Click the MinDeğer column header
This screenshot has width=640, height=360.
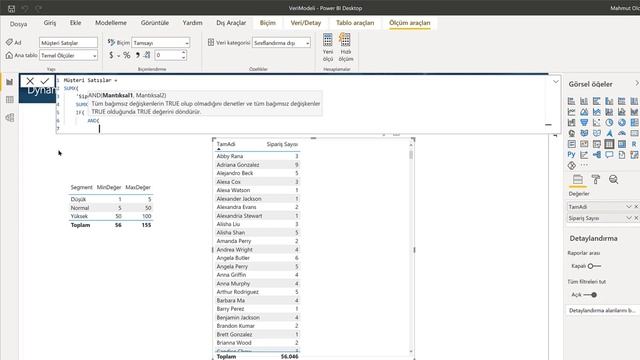tap(109, 187)
